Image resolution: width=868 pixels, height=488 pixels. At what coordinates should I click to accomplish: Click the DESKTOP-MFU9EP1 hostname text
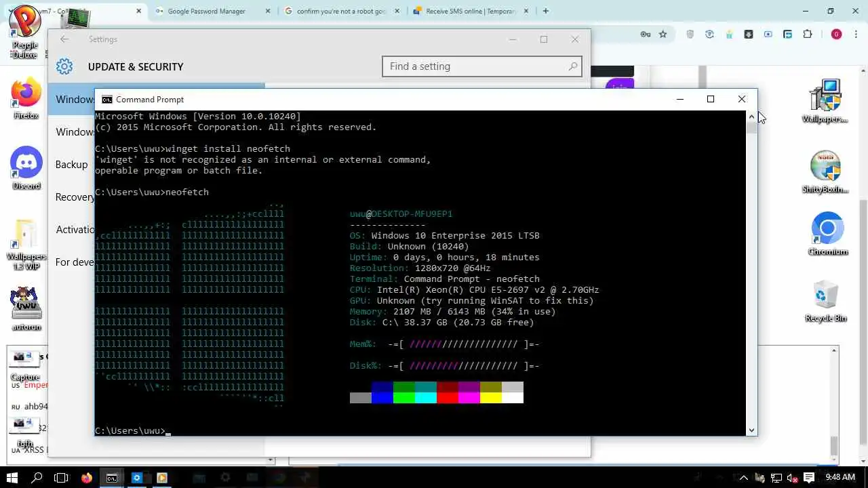pyautogui.click(x=412, y=213)
